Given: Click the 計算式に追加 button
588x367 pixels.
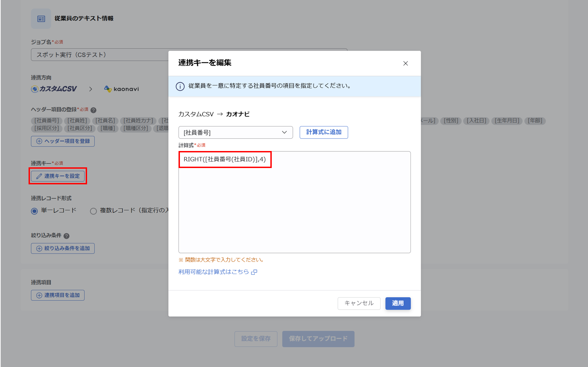Looking at the screenshot, I should pyautogui.click(x=323, y=132).
